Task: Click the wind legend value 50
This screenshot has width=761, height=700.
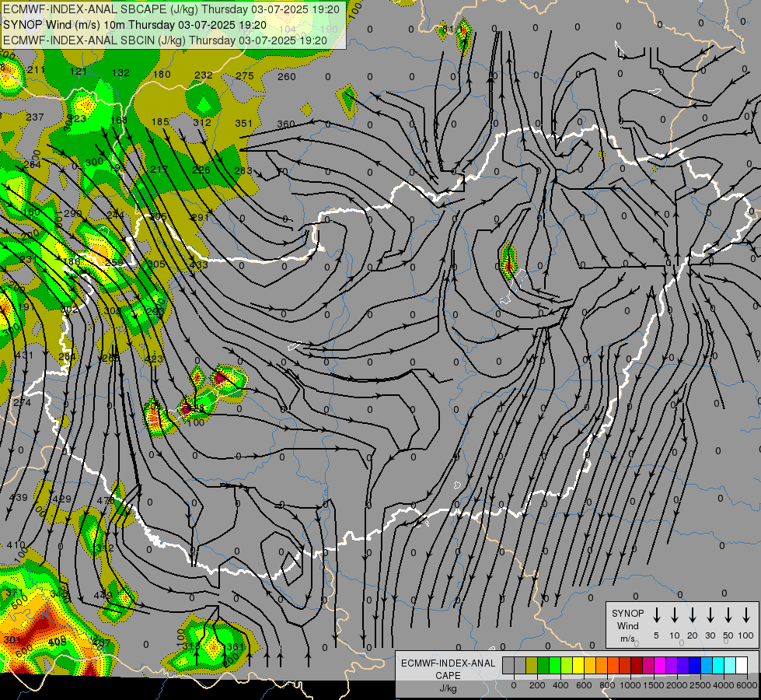Action: tap(728, 635)
